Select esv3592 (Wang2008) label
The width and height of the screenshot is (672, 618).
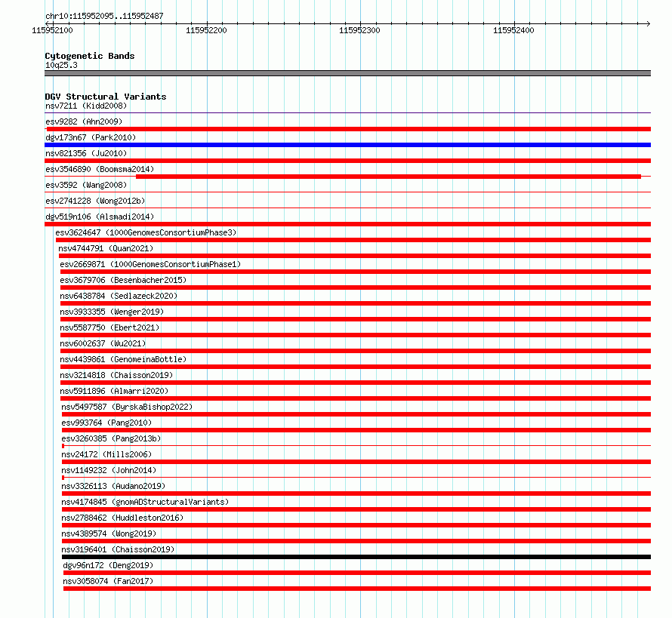click(x=86, y=185)
